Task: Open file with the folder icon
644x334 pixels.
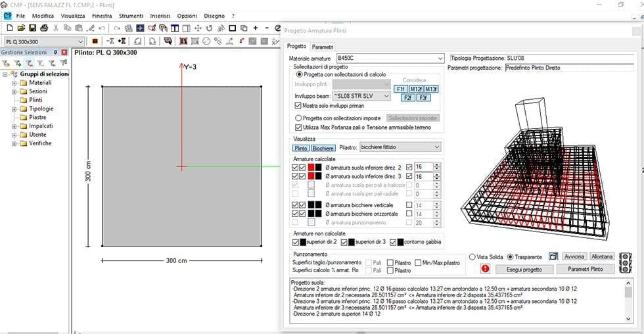Action: coord(21,28)
